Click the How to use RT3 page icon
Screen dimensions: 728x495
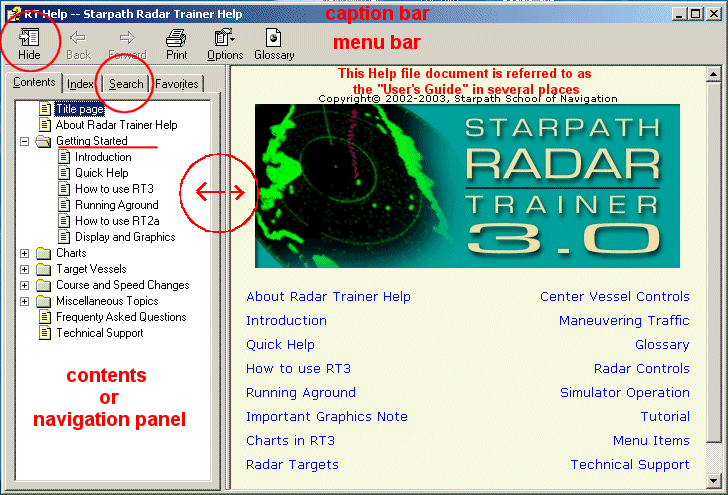(64, 189)
